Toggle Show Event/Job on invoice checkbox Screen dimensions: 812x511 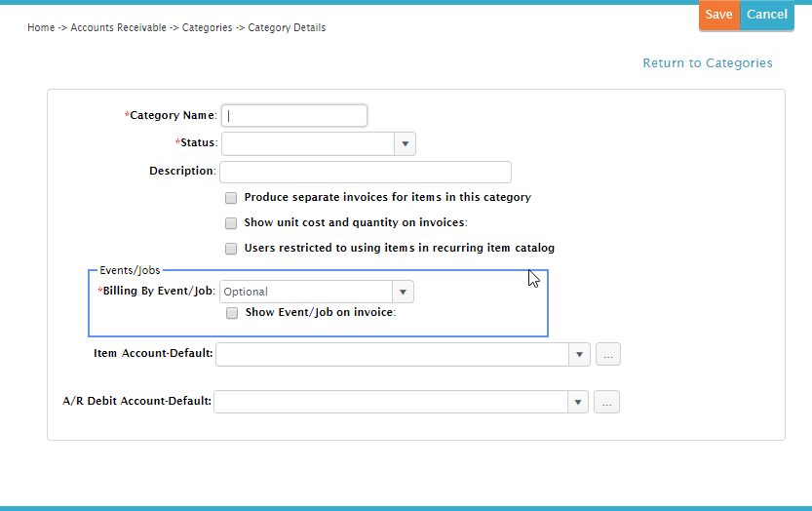[232, 313]
